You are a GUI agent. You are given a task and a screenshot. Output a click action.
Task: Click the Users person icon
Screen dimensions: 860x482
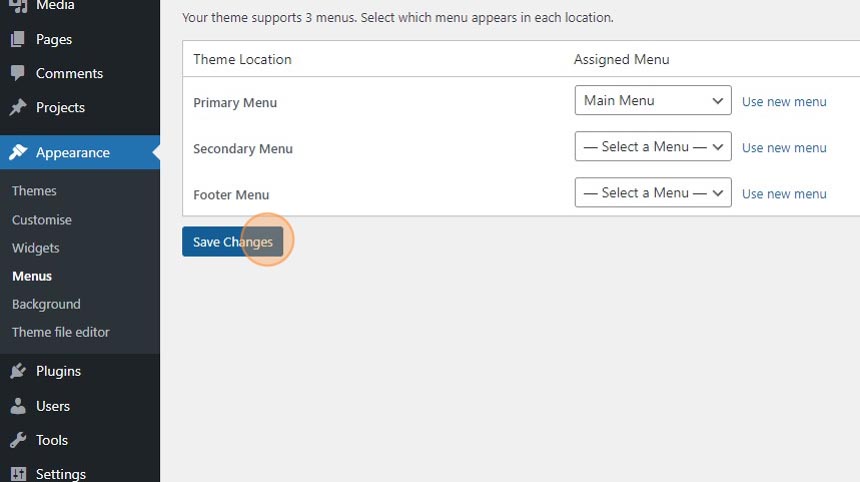coord(18,406)
